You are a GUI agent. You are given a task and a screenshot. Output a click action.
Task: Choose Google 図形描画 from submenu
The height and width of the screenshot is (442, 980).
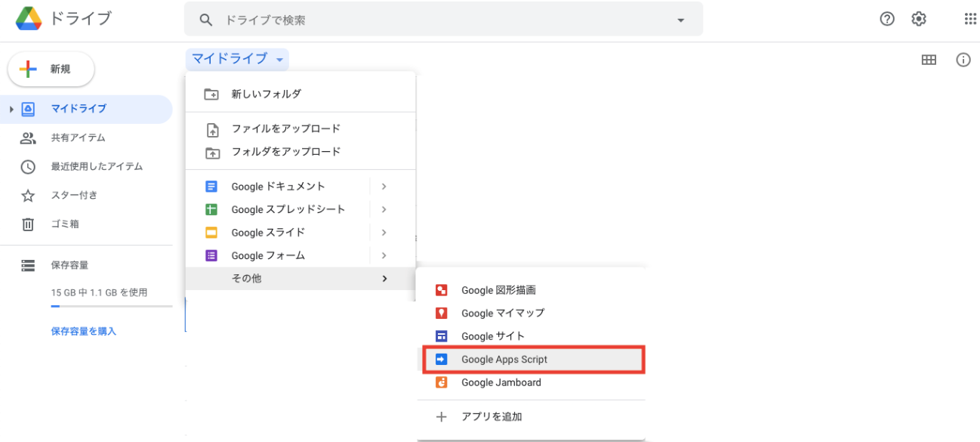[531, 290]
